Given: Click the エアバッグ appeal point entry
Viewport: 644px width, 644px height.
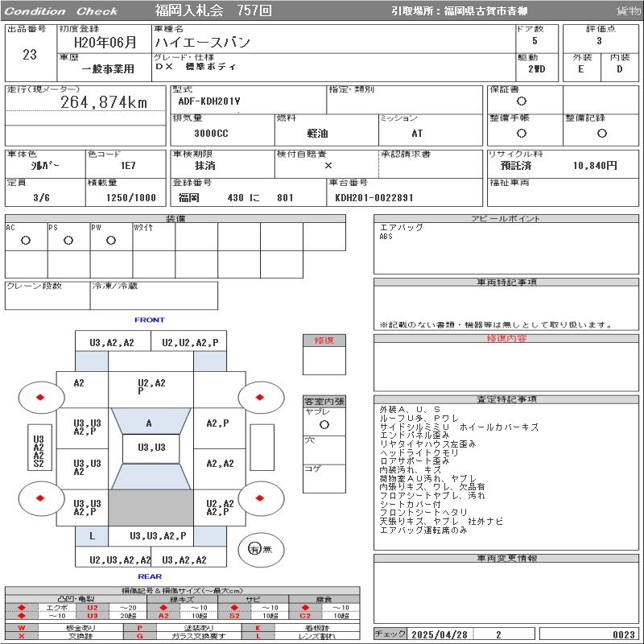Looking at the screenshot, I should pyautogui.click(x=401, y=227).
